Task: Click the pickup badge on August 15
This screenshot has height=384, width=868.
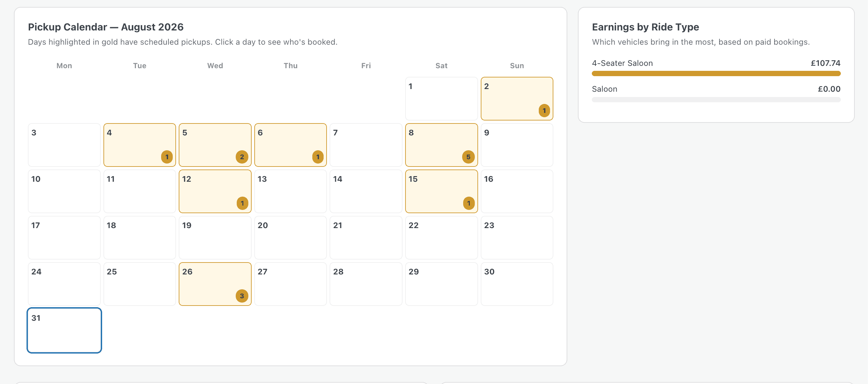Action: pos(468,203)
